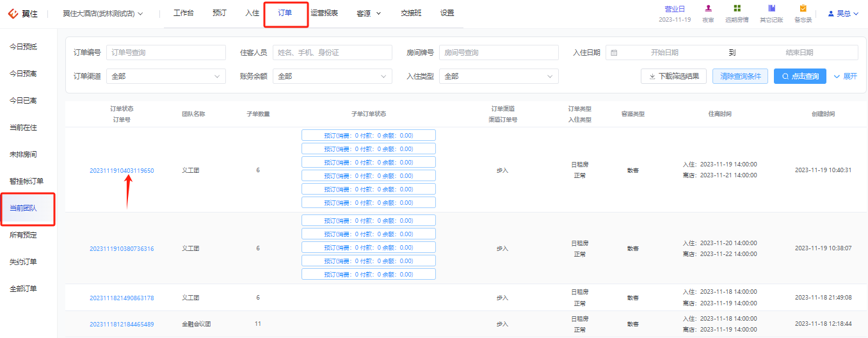
Task: Select 今日预离 in sidebar
Action: coord(23,74)
